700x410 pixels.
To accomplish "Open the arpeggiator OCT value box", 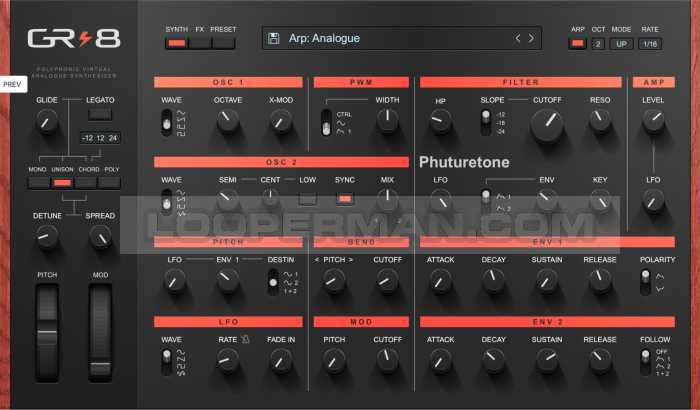I will tap(598, 44).
